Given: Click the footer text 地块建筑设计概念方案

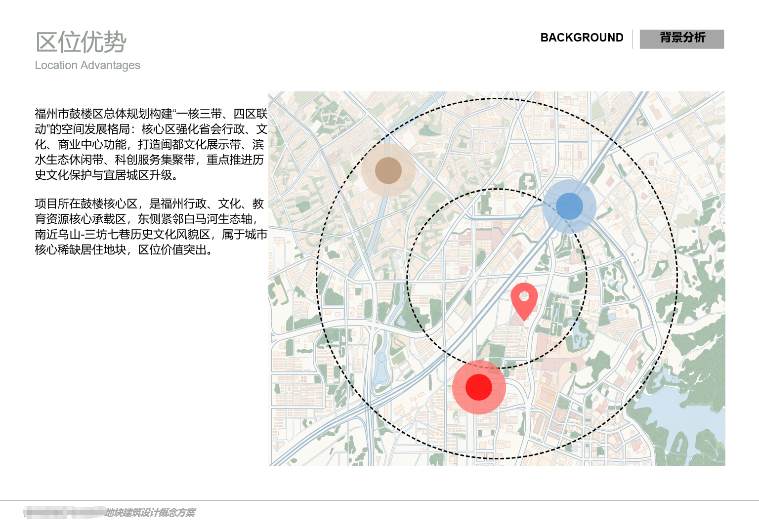Looking at the screenshot, I should (150, 513).
